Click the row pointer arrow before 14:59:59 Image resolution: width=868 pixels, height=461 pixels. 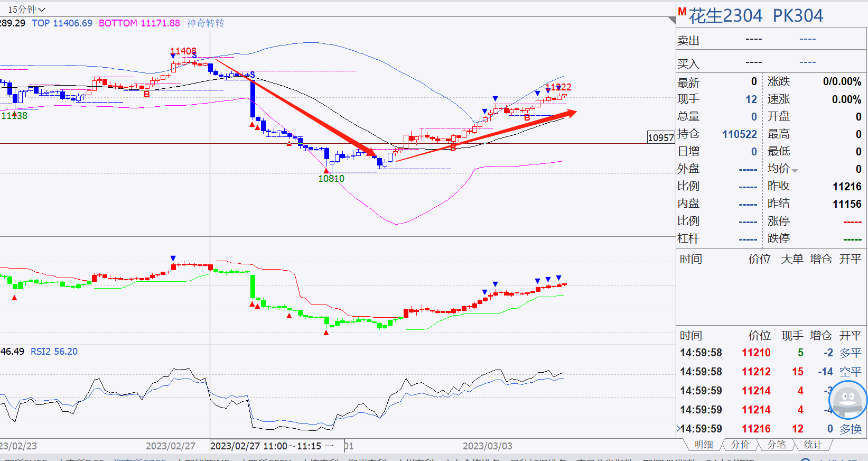pyautogui.click(x=678, y=428)
